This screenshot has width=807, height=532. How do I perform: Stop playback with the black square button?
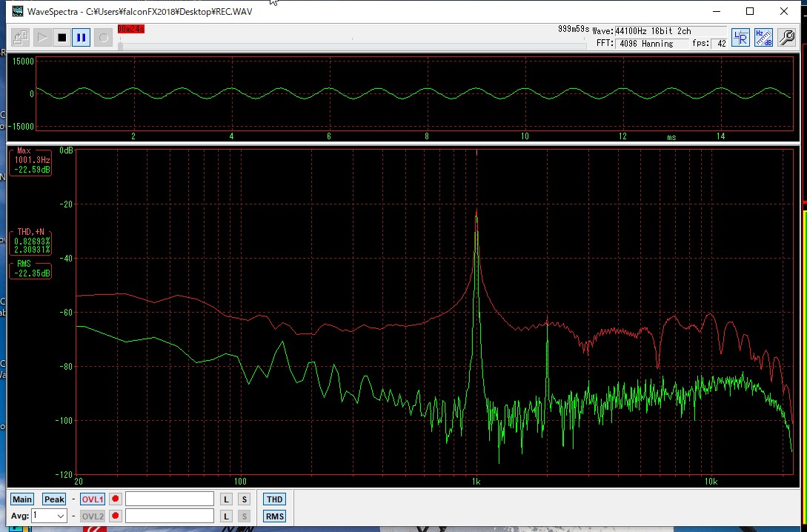click(62, 37)
